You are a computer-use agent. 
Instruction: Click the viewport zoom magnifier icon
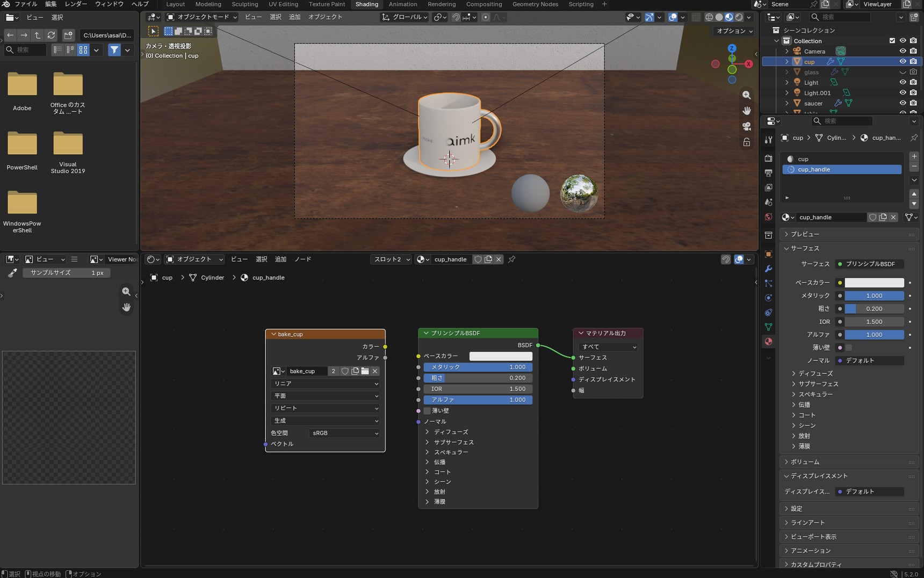pos(746,95)
